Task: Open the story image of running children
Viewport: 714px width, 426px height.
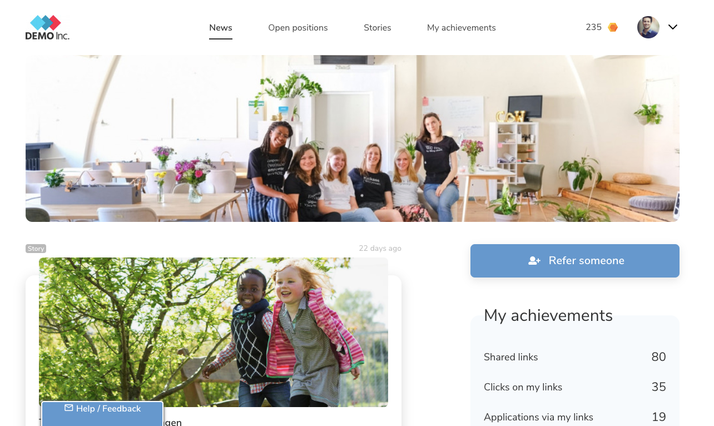Action: coord(213,332)
